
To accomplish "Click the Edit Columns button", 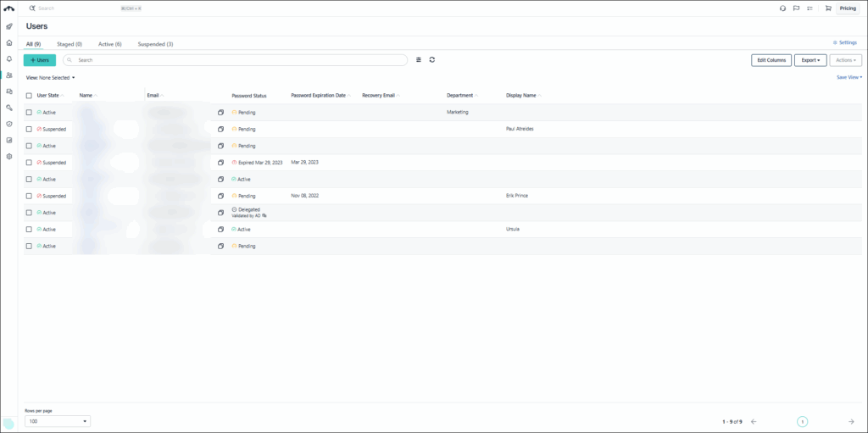I will point(771,60).
